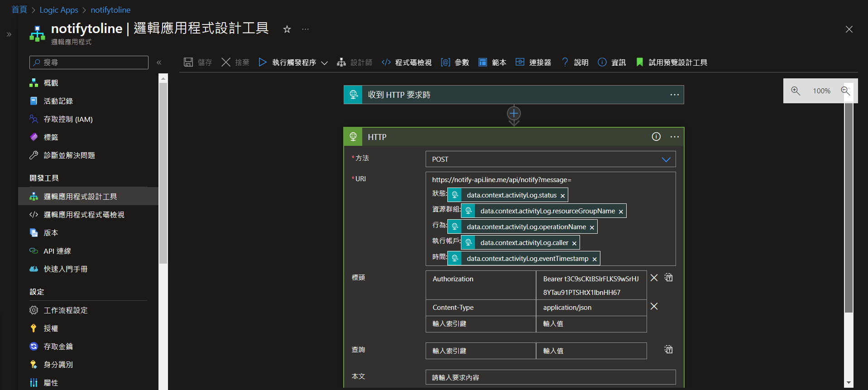This screenshot has height=390, width=868.
Task: Show the HTTP action info icon
Action: tap(656, 137)
